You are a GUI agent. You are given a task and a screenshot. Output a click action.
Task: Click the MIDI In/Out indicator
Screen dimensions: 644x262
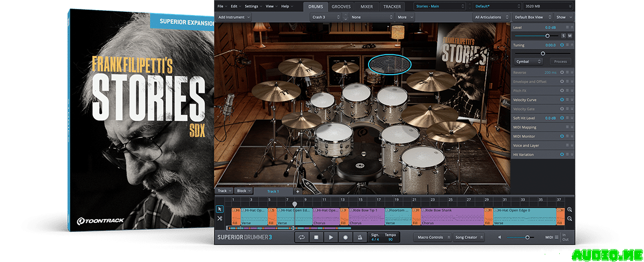pyautogui.click(x=566, y=237)
